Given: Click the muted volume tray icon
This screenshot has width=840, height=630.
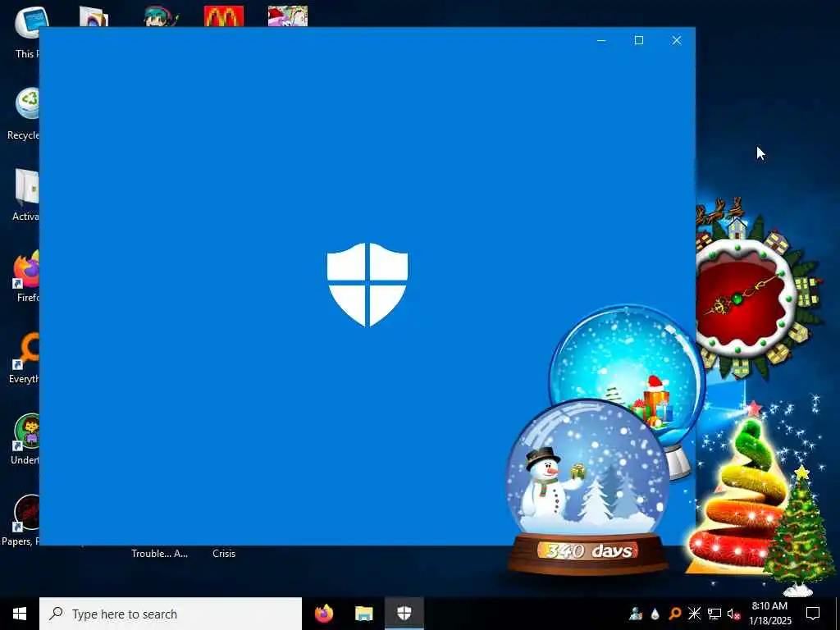Looking at the screenshot, I should [x=733, y=614].
